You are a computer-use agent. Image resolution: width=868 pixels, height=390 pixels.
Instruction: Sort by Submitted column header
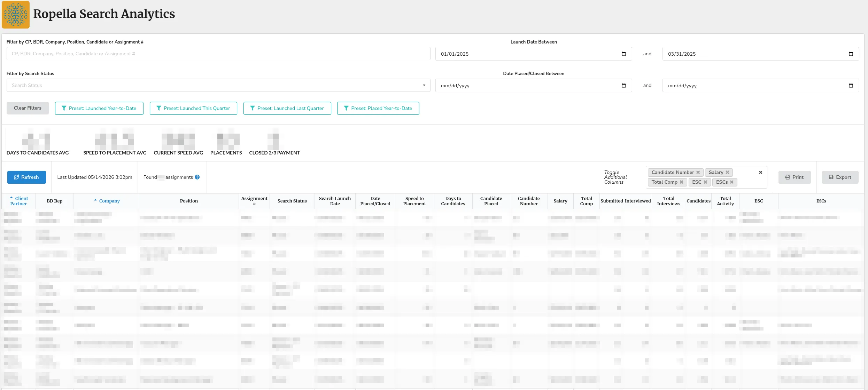tap(612, 201)
